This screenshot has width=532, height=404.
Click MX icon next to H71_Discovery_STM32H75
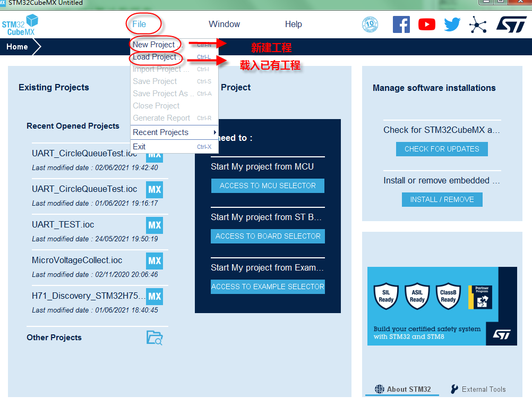(155, 297)
